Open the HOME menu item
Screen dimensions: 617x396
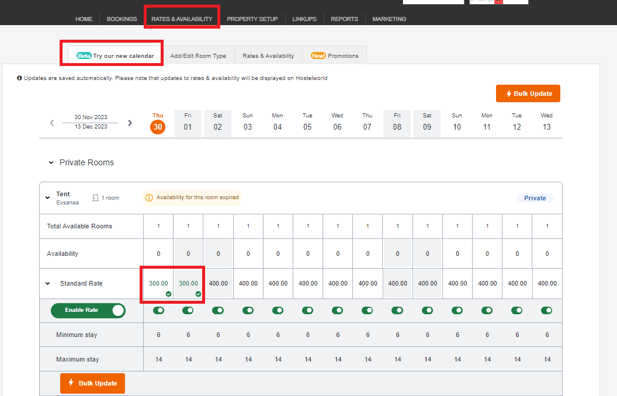tap(83, 19)
